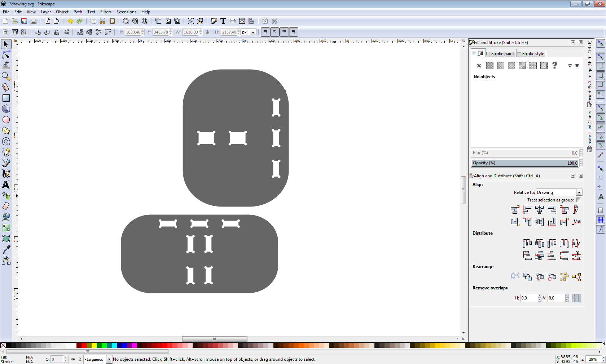Click the Print document icon
This screenshot has width=606, height=364.
[x=34, y=21]
